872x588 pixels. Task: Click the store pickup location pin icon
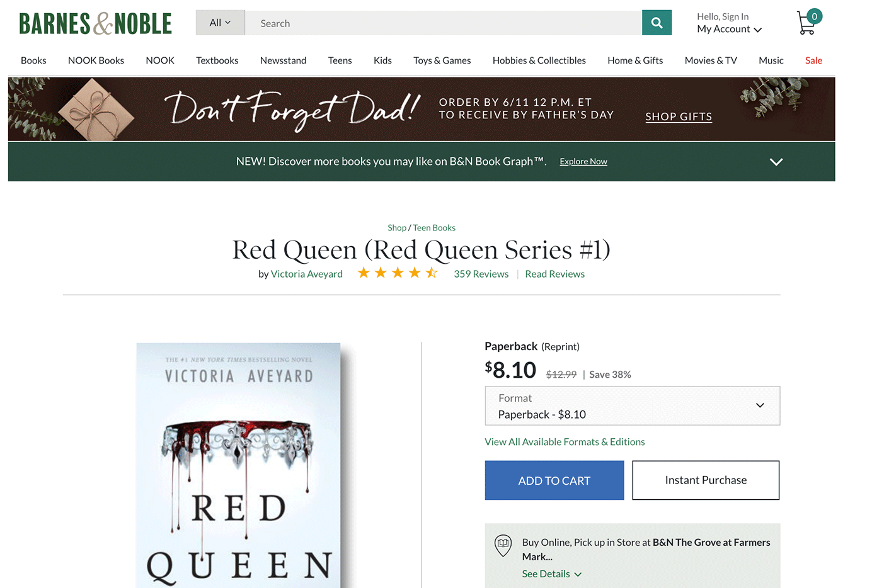pos(503,545)
